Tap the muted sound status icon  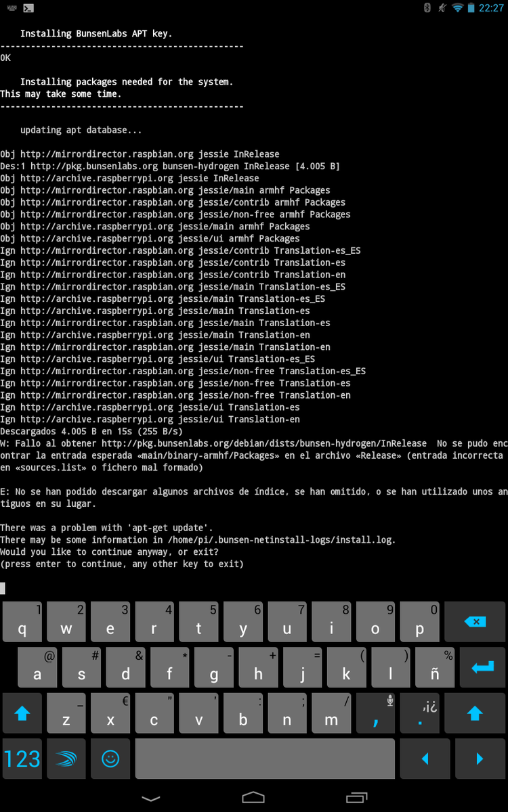coord(442,8)
